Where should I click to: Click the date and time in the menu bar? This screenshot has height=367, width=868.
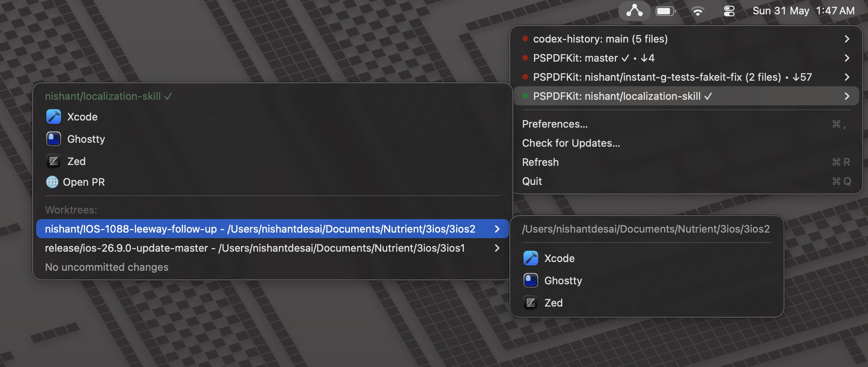click(803, 11)
